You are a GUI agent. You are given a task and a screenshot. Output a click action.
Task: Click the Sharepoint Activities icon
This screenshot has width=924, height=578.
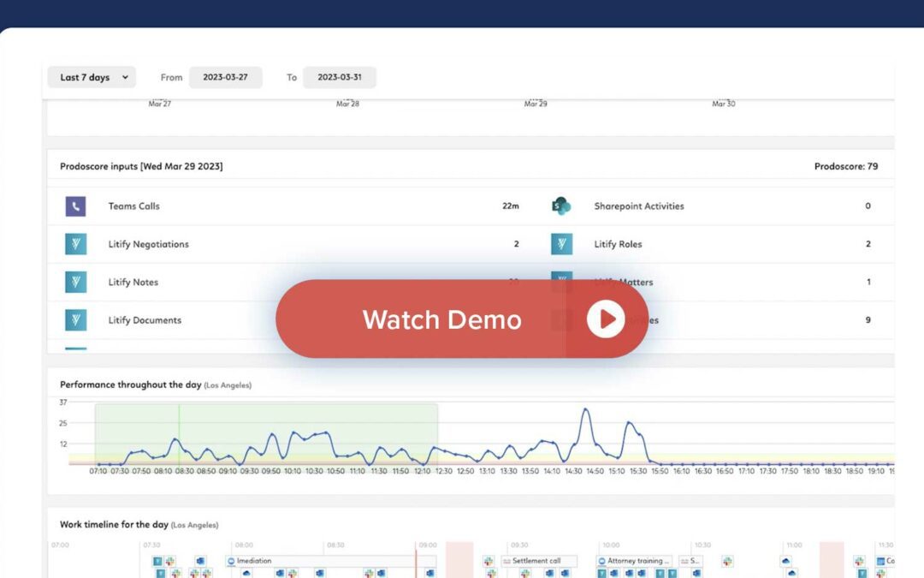tap(561, 206)
